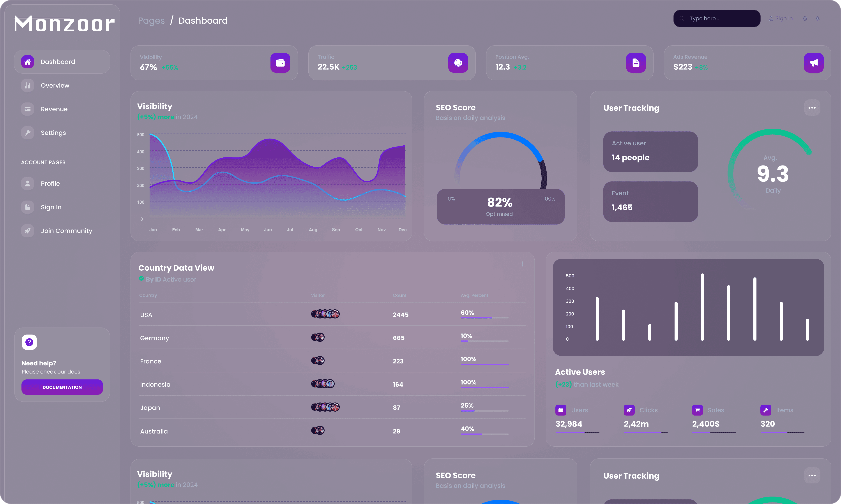Click the globe icon in Traffic card
This screenshot has height=504, width=841.
tap(458, 63)
